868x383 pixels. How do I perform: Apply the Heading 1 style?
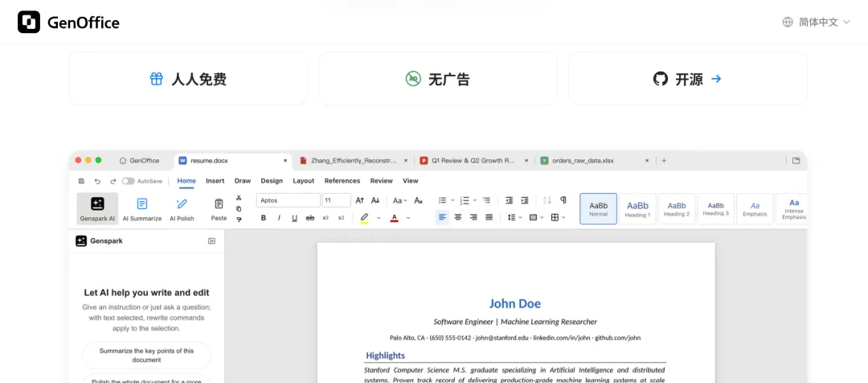(x=637, y=209)
